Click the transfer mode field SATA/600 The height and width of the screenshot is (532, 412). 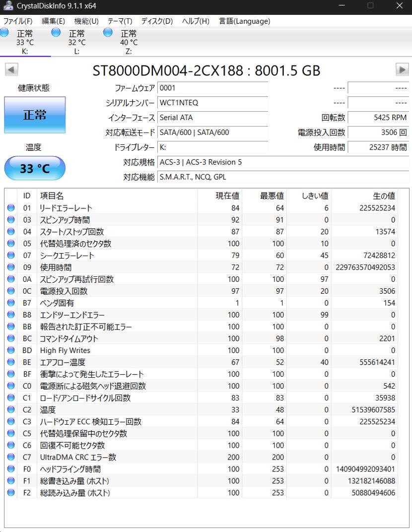tap(213, 133)
